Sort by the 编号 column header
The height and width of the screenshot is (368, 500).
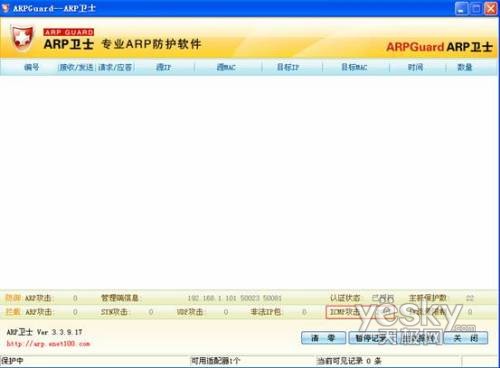click(x=32, y=67)
